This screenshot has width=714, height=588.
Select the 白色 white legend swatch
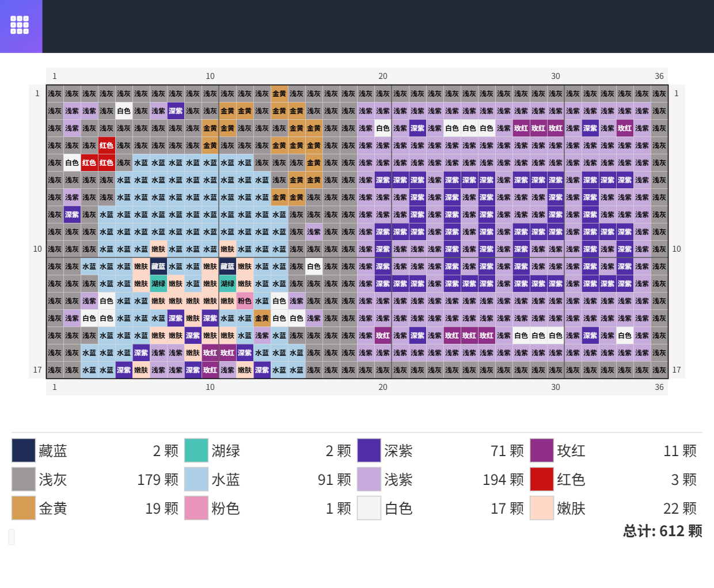point(369,508)
